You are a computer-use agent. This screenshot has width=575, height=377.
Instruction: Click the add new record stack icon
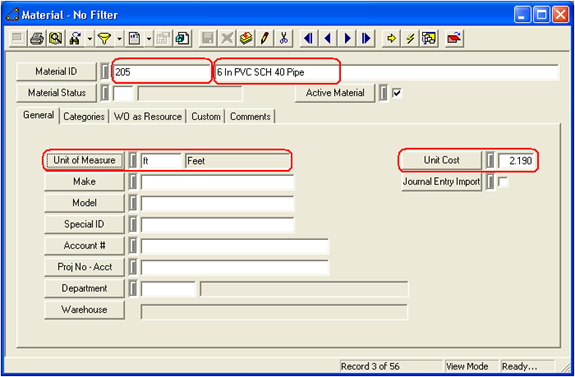pos(246,38)
